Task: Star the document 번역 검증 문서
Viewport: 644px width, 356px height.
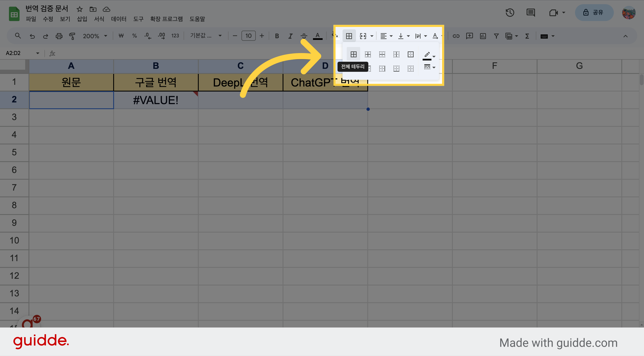Action: click(79, 9)
